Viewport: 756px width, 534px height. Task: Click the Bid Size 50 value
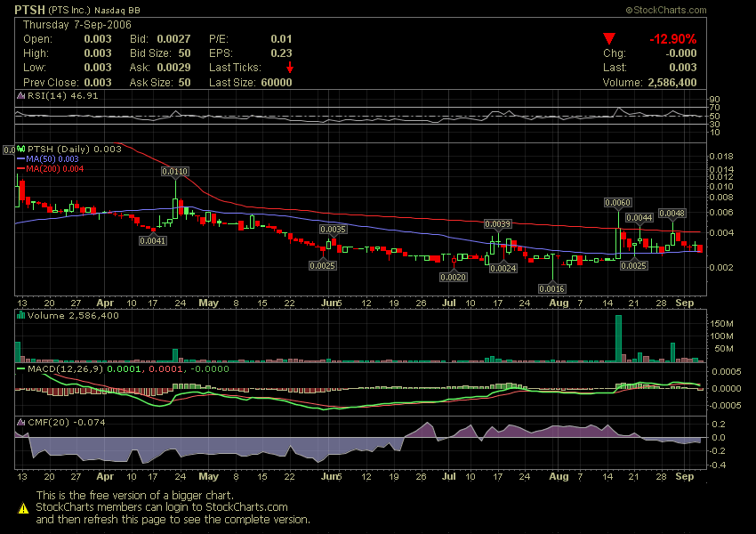pyautogui.click(x=184, y=53)
